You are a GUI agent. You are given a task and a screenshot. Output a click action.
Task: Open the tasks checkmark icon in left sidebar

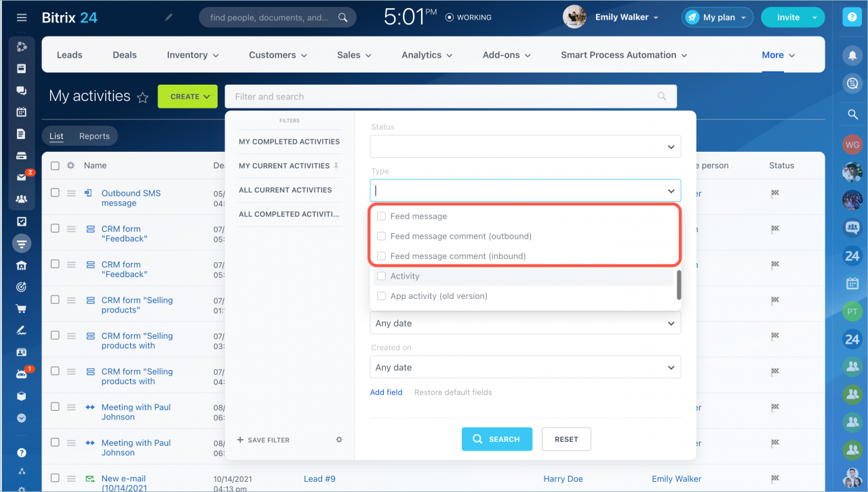(x=22, y=222)
